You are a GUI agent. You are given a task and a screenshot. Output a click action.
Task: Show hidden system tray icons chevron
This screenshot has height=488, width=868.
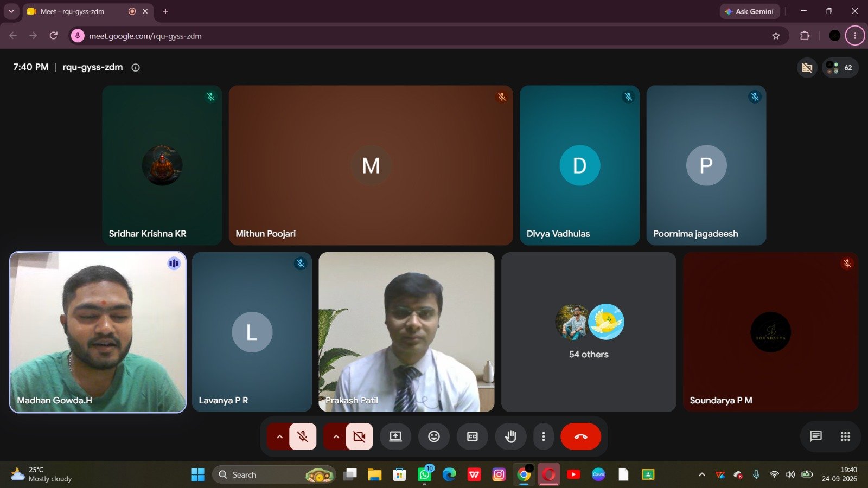[x=702, y=475]
